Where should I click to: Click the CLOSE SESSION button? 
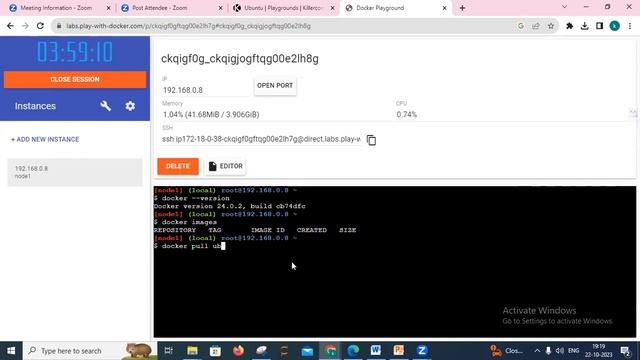75,79
